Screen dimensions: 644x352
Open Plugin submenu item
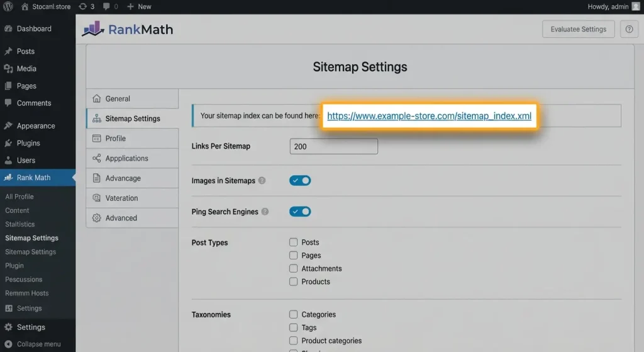coord(14,266)
